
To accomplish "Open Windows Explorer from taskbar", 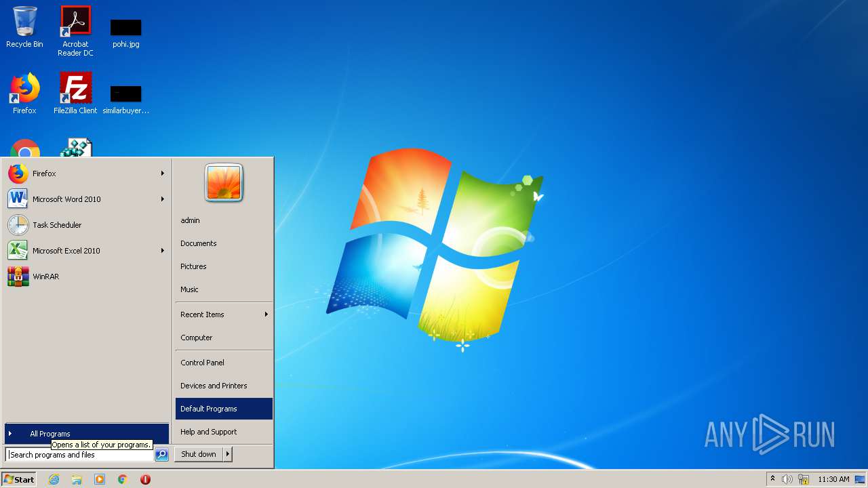I will (77, 479).
